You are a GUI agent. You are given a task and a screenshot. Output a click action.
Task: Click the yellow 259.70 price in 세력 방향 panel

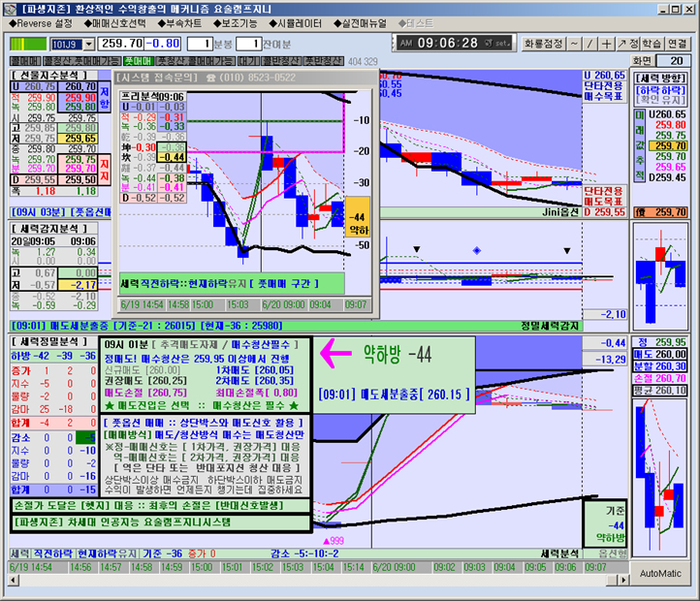tap(668, 145)
